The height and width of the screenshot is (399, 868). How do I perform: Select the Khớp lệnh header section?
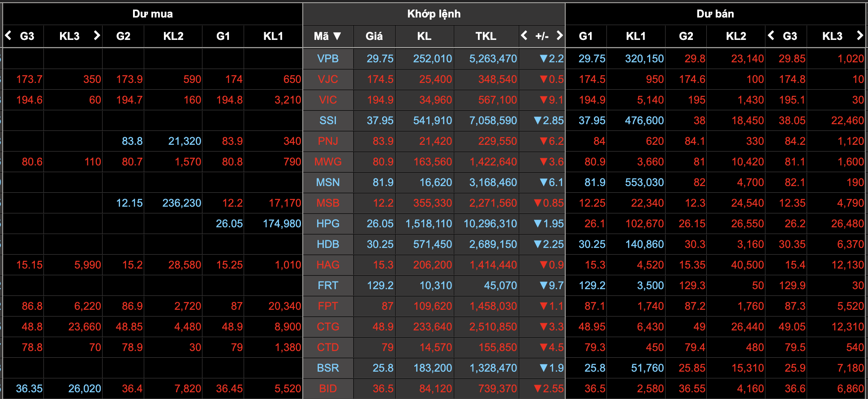[434, 14]
